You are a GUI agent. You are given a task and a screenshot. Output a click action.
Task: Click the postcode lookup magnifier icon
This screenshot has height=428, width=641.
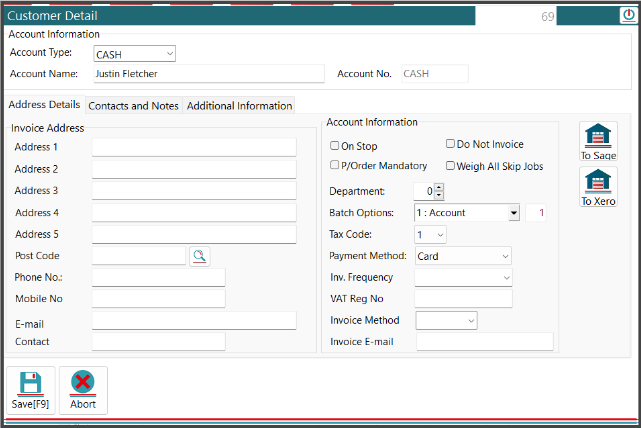tap(199, 256)
